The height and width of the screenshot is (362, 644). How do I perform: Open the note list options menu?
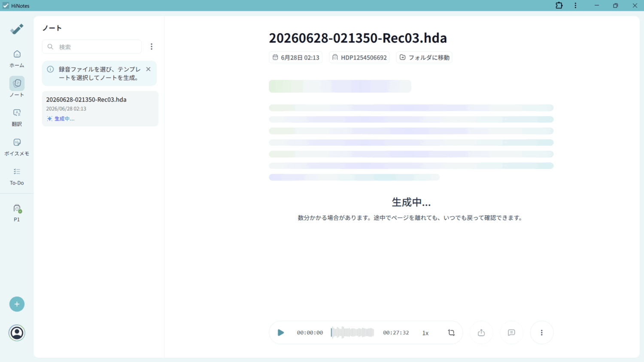point(152,47)
